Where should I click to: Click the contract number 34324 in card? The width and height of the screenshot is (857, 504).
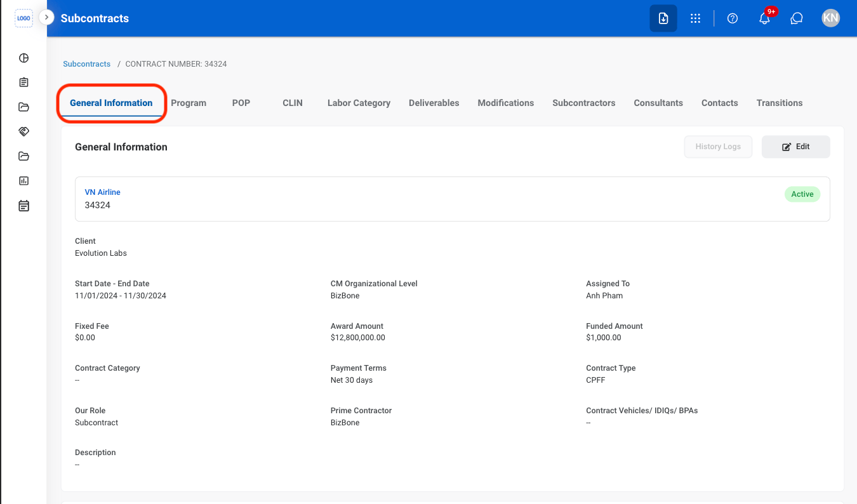pyautogui.click(x=98, y=206)
